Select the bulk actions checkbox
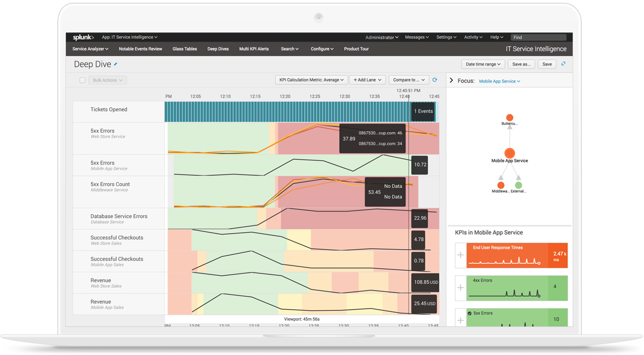Image resolution: width=644 pixels, height=355 pixels. [82, 80]
